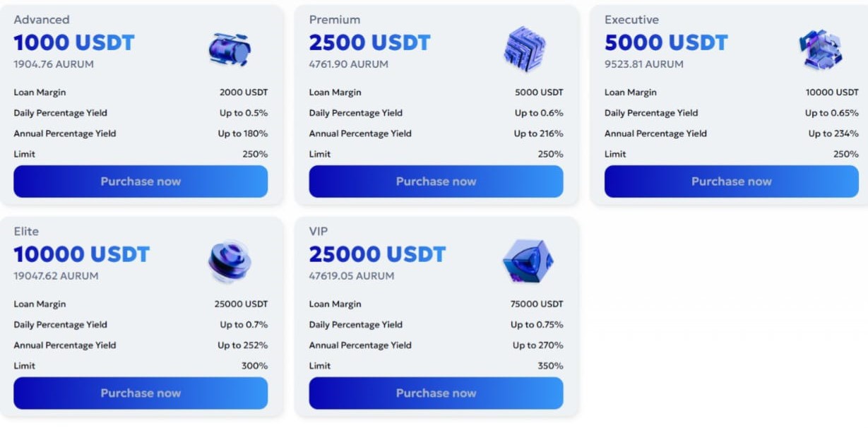Click the 9523.81 AURUM amount

pos(644,64)
